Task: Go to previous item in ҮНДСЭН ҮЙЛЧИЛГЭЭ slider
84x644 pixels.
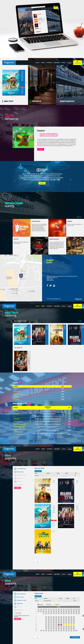Action: (x=78, y=125)
